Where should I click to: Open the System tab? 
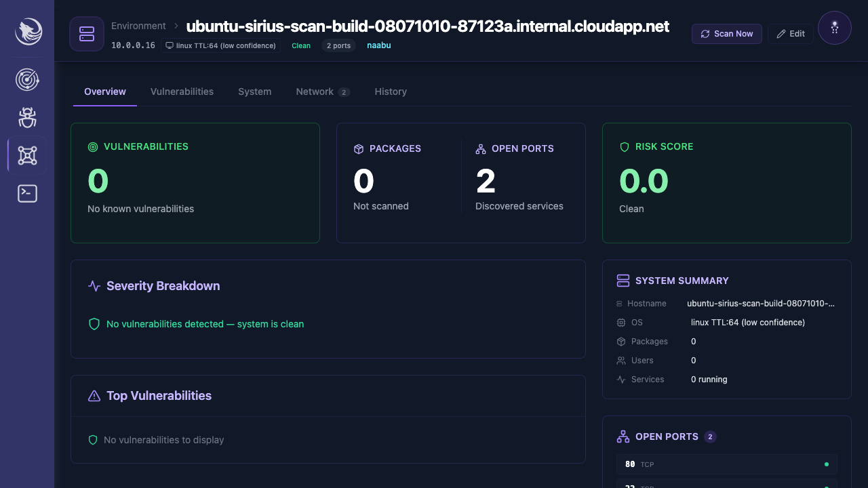(254, 91)
